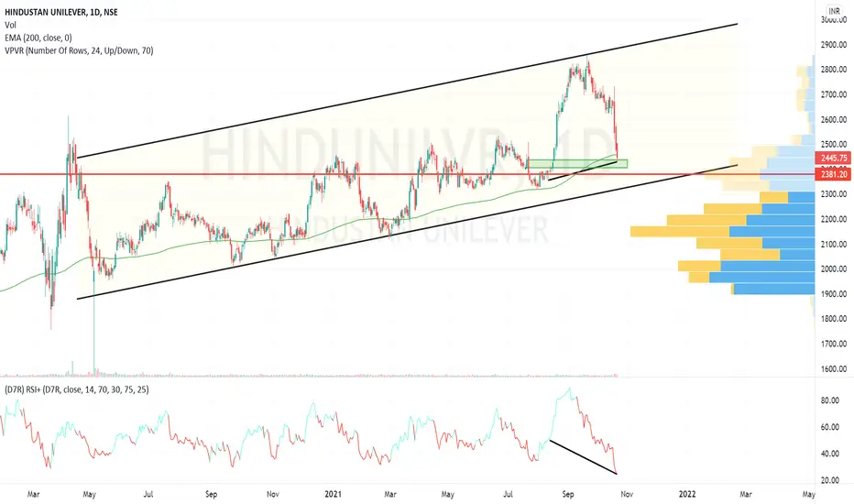This screenshot has height=504, width=854.
Task: Click the Nov label near latest candle
Action: pyautogui.click(x=627, y=494)
